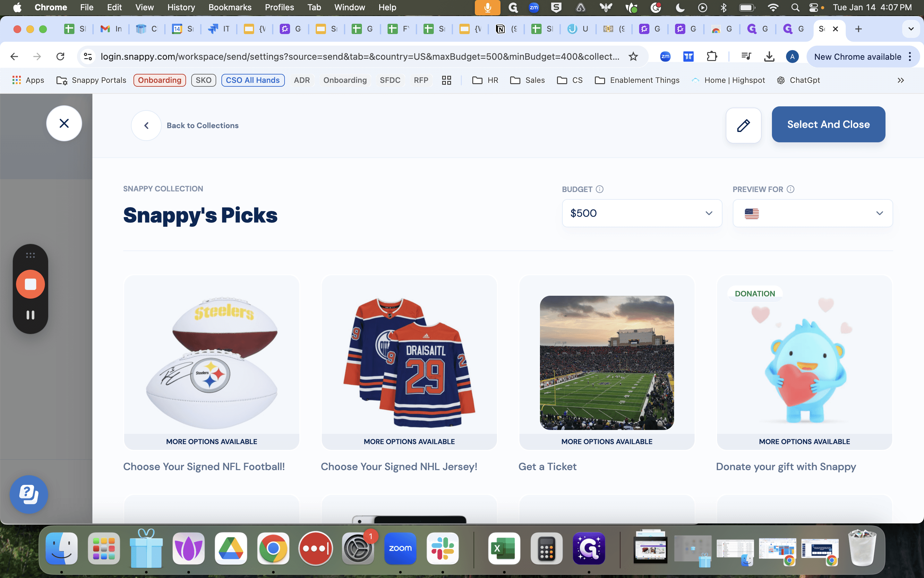924x578 pixels.
Task: Open the Zoom extension icon in toolbar
Action: [x=665, y=57]
